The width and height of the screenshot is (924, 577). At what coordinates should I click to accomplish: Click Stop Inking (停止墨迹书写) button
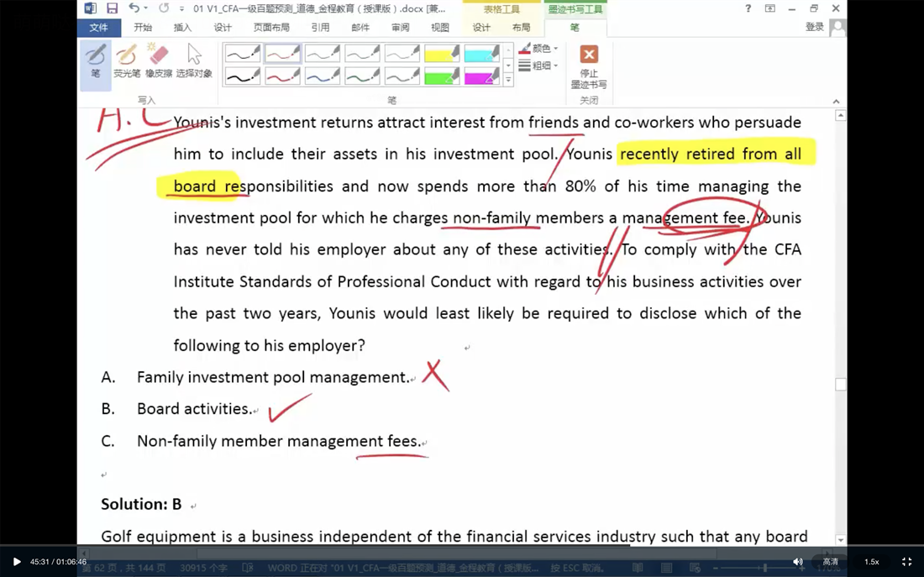(x=588, y=66)
